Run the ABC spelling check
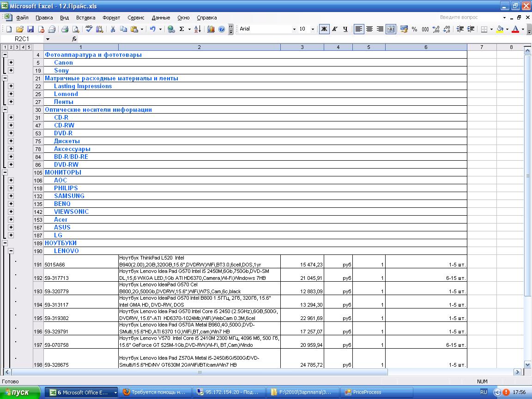The image size is (532, 399). pos(89,29)
